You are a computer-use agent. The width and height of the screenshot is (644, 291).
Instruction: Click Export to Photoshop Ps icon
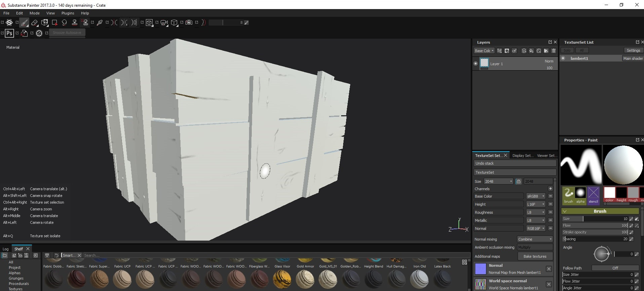[x=9, y=33]
